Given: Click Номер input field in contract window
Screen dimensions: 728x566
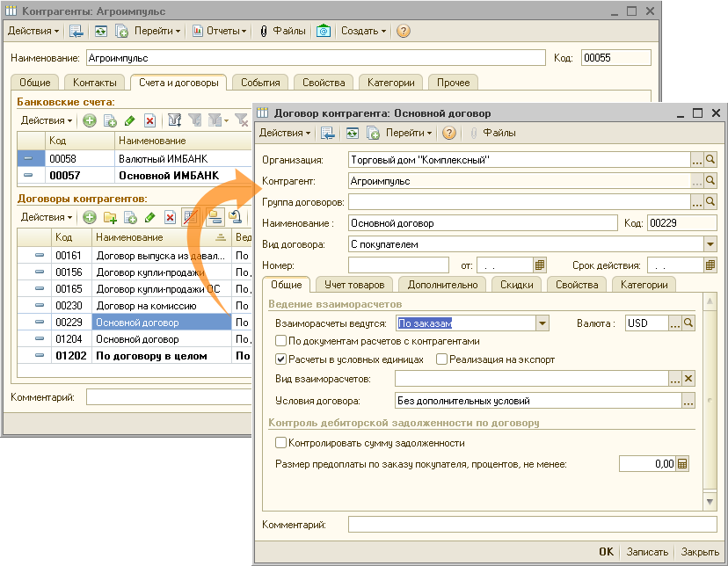Looking at the screenshot, I should 398,265.
